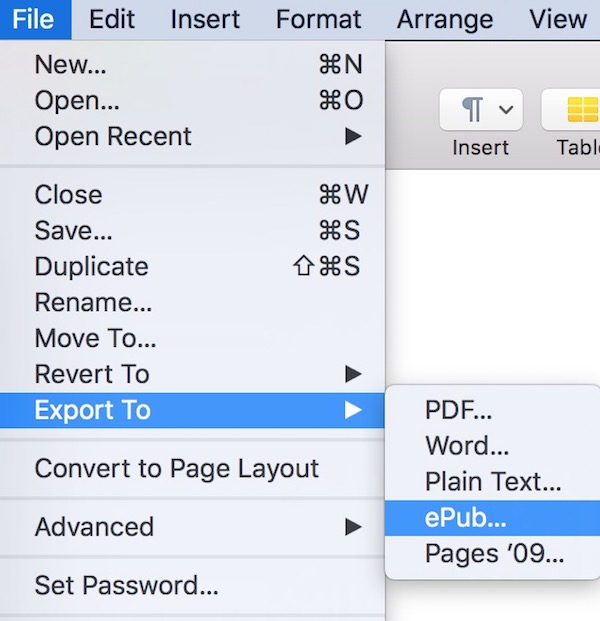Open the Insert menu in menu bar

205,19
